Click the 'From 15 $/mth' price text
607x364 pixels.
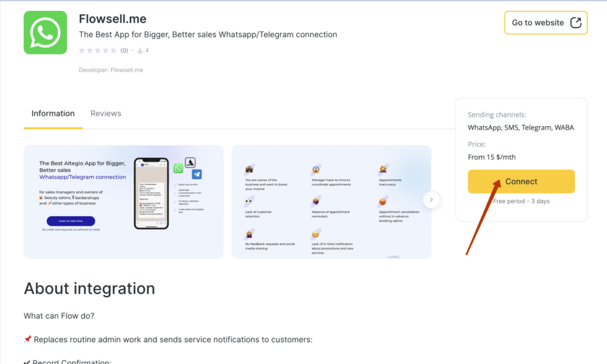[x=492, y=157]
